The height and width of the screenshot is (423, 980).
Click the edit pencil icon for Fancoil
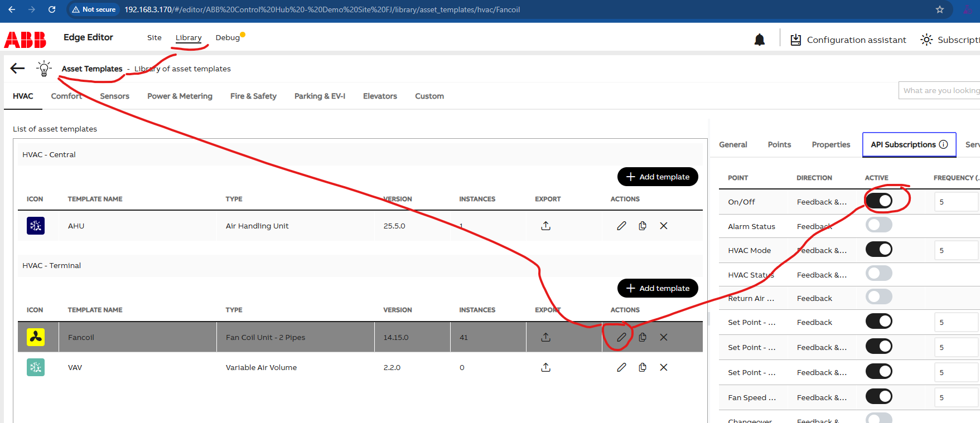pos(621,337)
